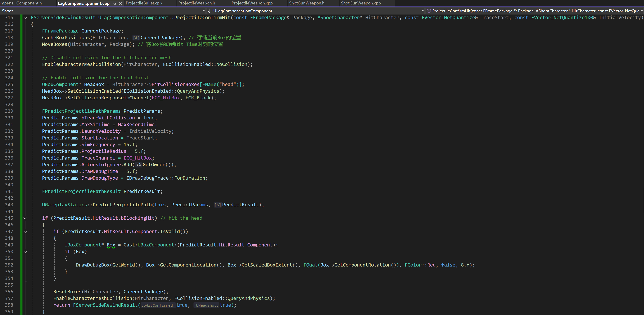Image resolution: width=644 pixels, height=315 pixels.
Task: Fold the Component.IsValid() block at line 347
Action: coord(25,232)
